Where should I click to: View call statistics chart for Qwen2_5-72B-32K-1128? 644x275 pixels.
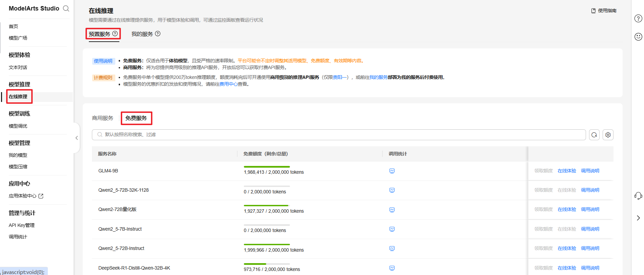392,190
